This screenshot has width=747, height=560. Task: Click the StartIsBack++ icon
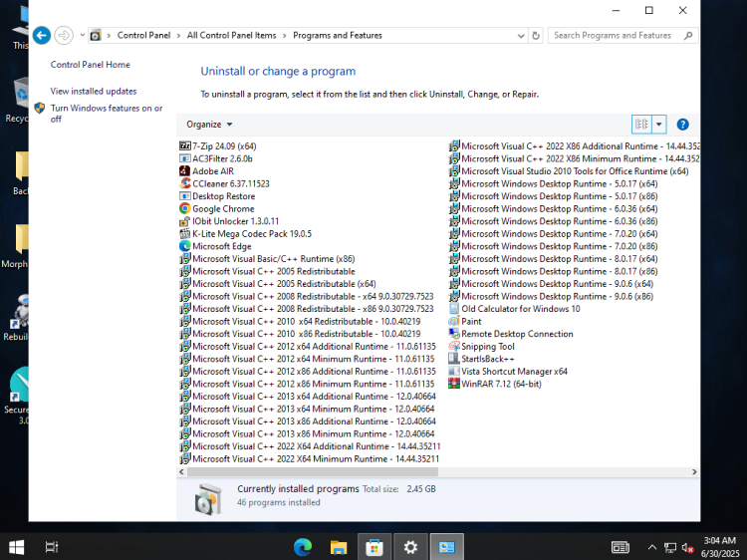[x=454, y=359]
